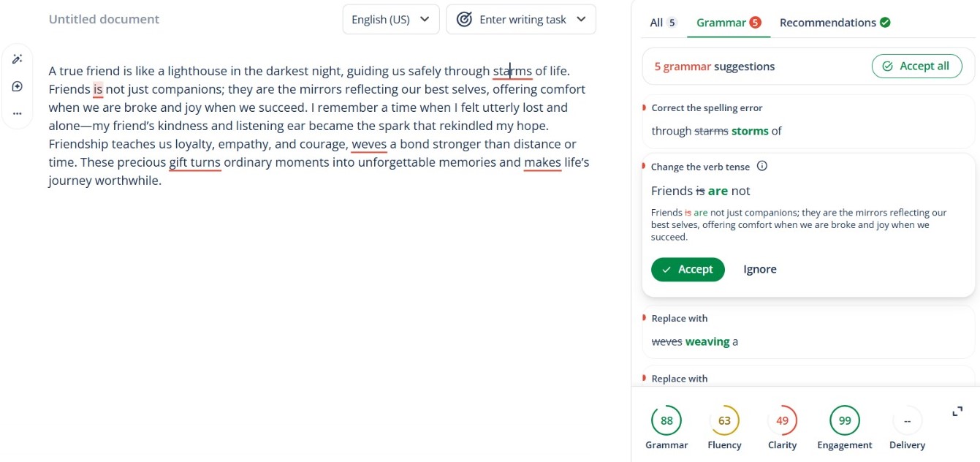The image size is (980, 462).
Task: Click the target icon in writing task
Action: click(464, 20)
